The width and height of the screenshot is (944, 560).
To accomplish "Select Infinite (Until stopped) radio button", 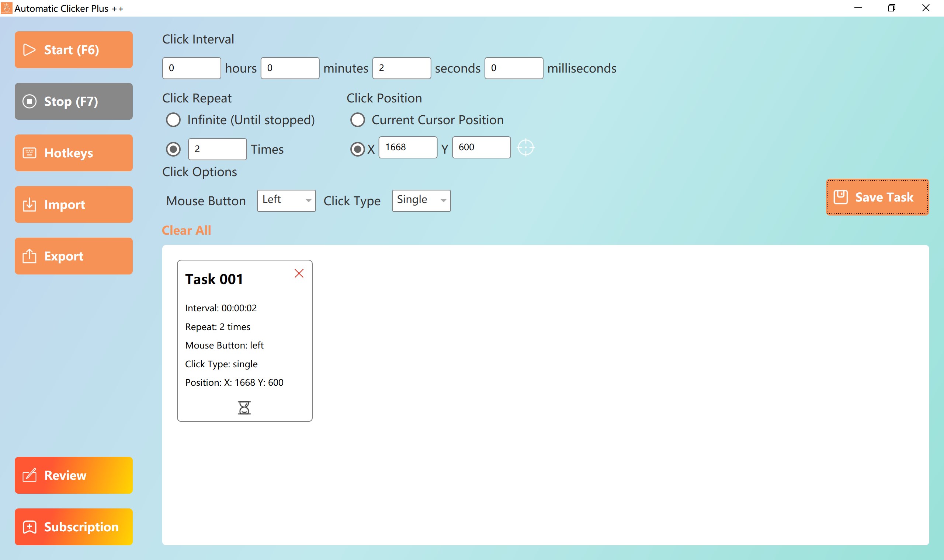I will click(x=173, y=119).
